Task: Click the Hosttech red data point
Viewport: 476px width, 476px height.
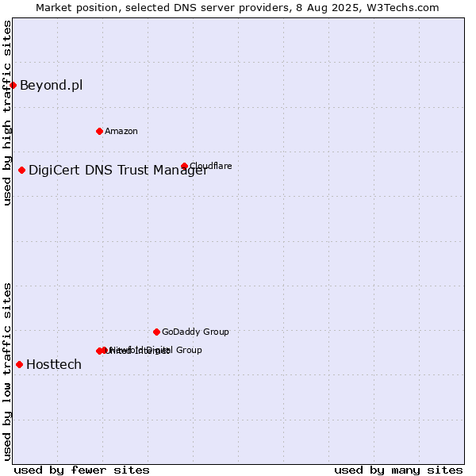Action: pos(20,365)
